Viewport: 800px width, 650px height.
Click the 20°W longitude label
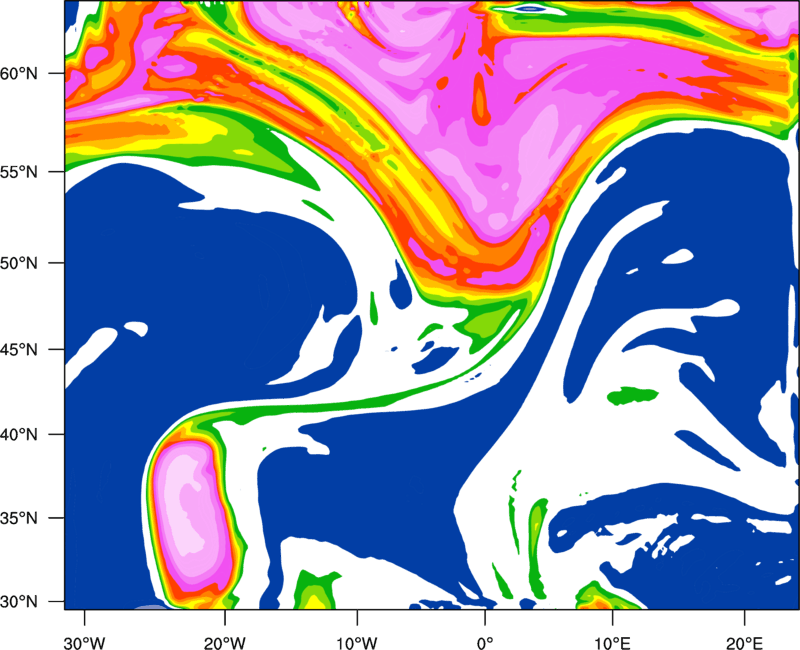tap(224, 643)
